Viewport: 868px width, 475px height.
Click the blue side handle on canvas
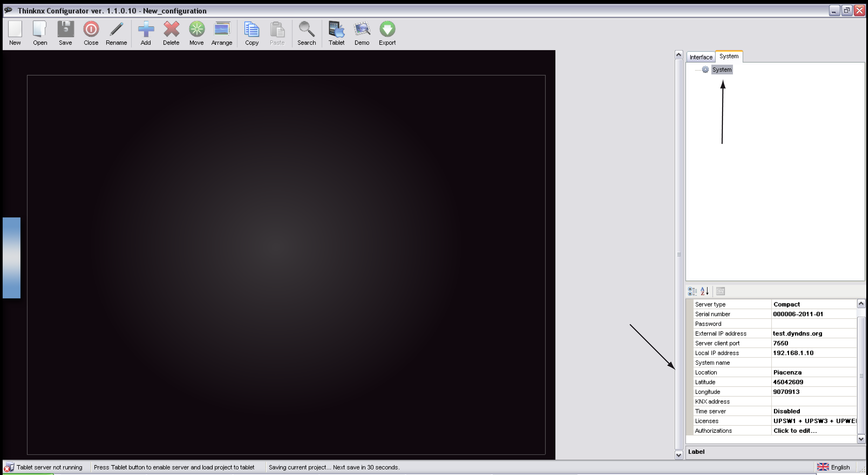(11, 258)
